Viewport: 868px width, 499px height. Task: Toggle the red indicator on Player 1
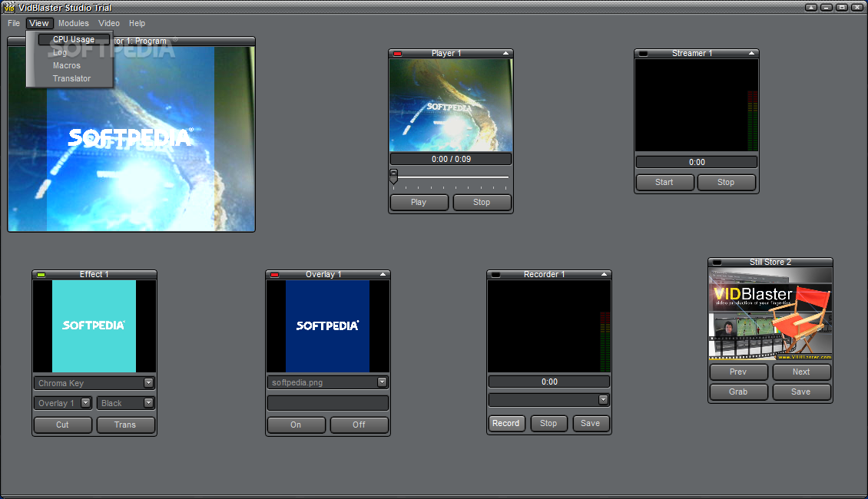point(397,54)
